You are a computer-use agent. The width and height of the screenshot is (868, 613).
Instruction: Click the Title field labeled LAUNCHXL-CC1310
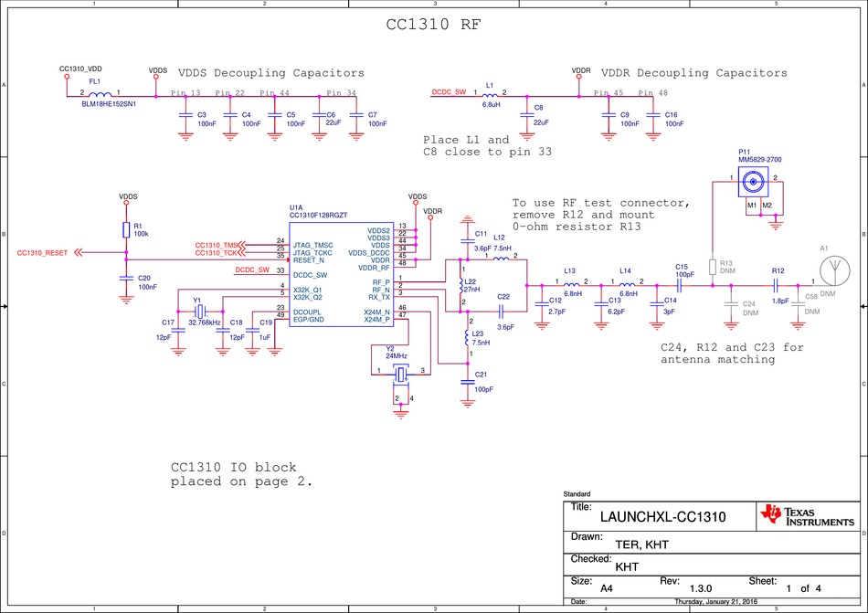662,516
